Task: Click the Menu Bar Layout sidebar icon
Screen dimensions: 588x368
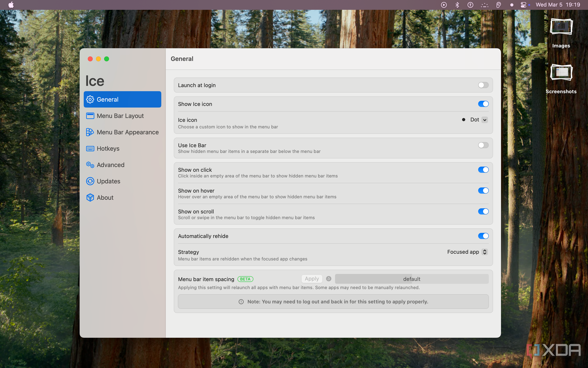Action: (90, 116)
